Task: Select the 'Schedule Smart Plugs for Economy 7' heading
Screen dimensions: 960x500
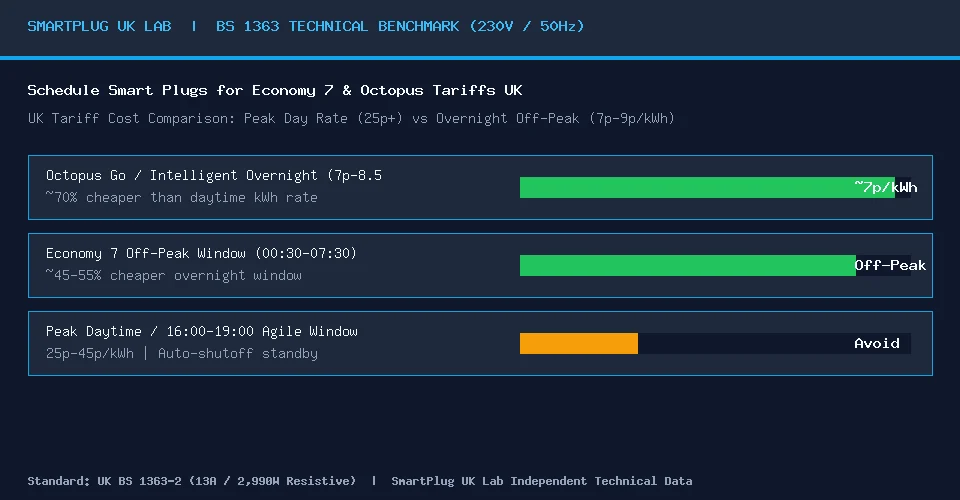Action: 275,91
